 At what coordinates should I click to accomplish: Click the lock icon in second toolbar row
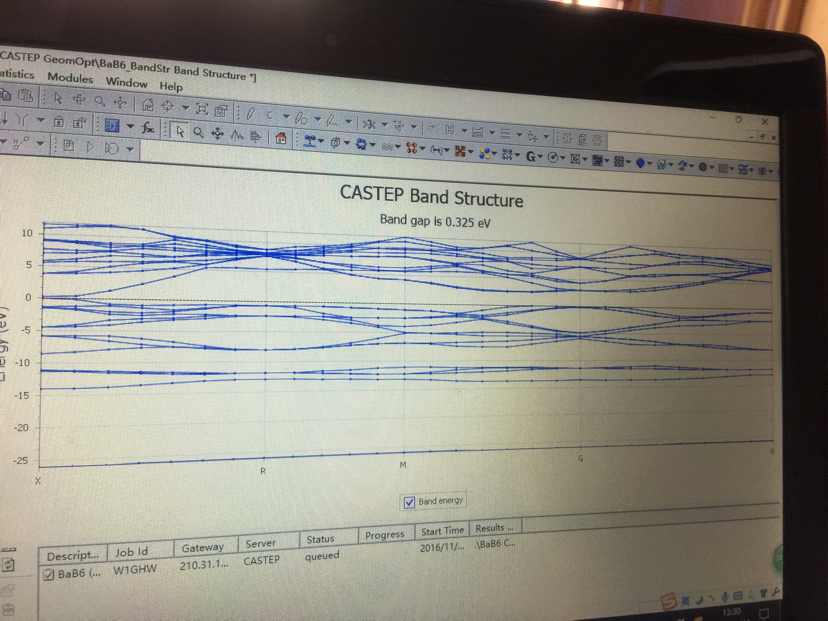(59, 121)
